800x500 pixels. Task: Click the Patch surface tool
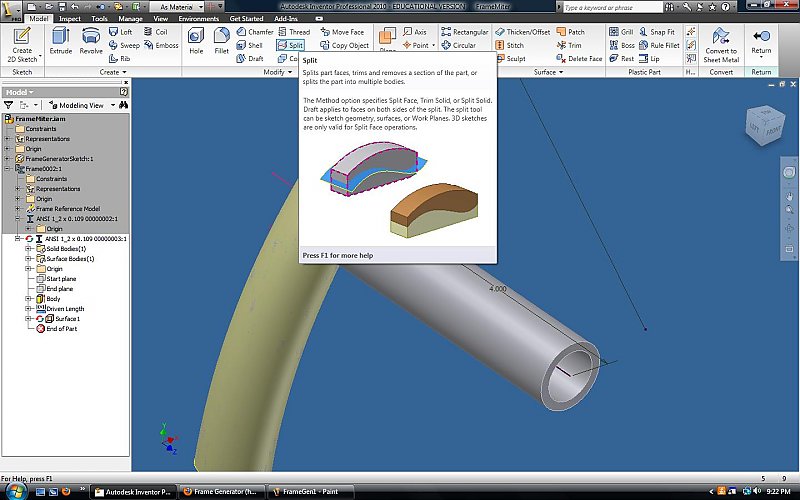tap(571, 32)
